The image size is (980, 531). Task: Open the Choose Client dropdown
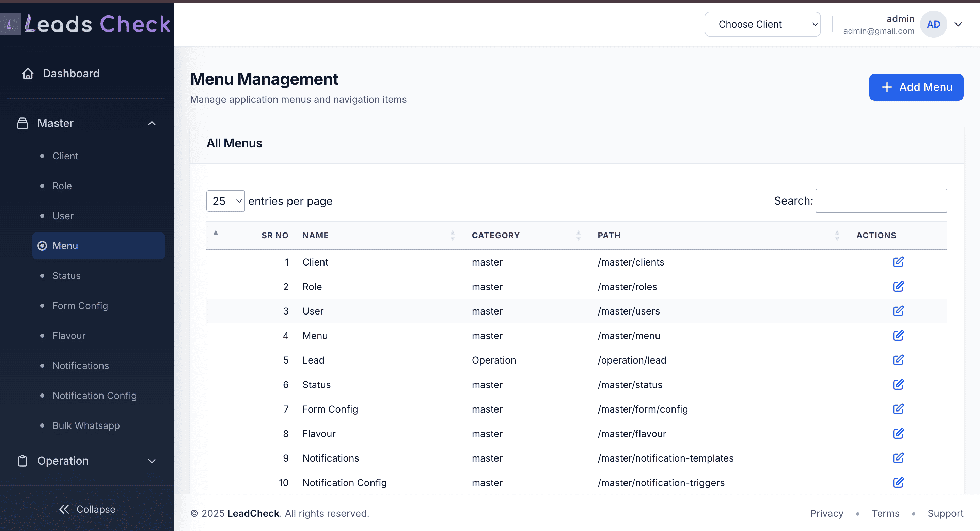coord(762,24)
